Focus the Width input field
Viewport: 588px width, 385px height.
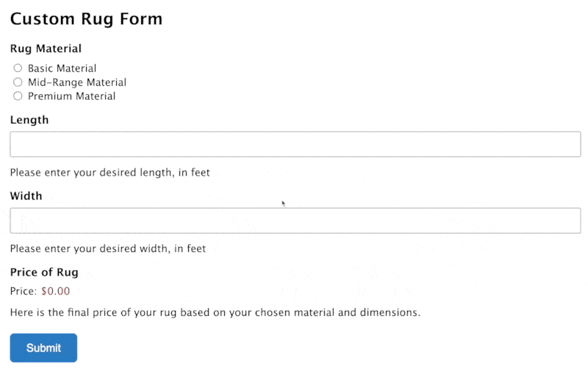295,220
